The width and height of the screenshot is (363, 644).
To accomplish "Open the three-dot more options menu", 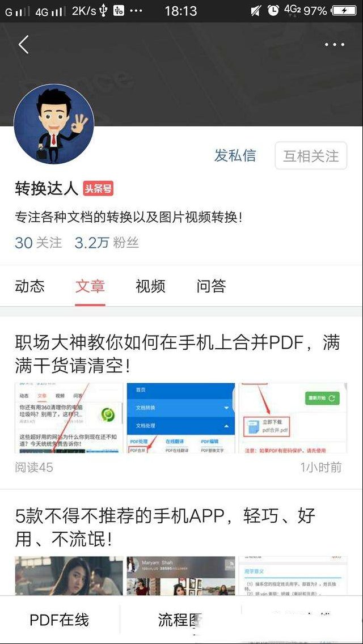I will click(334, 44).
